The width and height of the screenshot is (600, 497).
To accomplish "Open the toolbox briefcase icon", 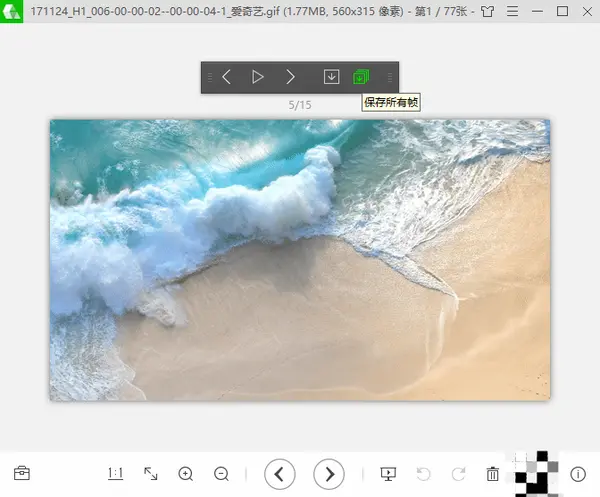I will (22, 473).
